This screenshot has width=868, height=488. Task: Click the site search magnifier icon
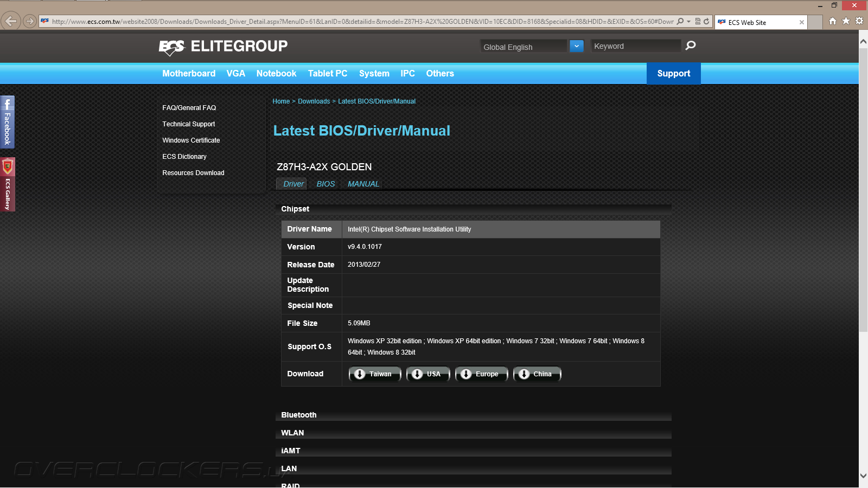coord(690,46)
